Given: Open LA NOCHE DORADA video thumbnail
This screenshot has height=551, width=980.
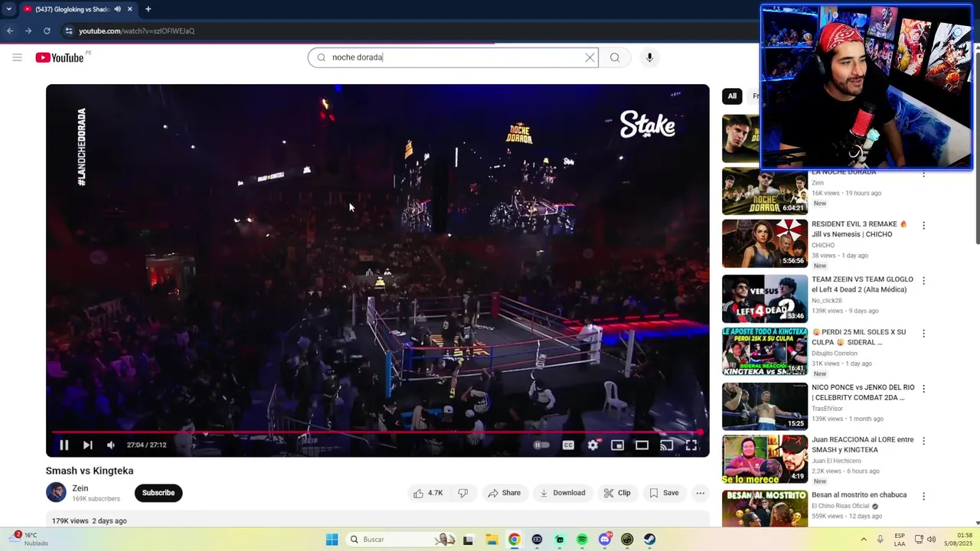Looking at the screenshot, I should 765,191.
